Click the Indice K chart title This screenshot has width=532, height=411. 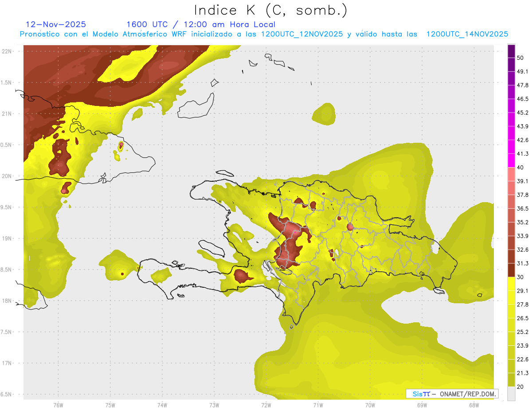pos(270,10)
